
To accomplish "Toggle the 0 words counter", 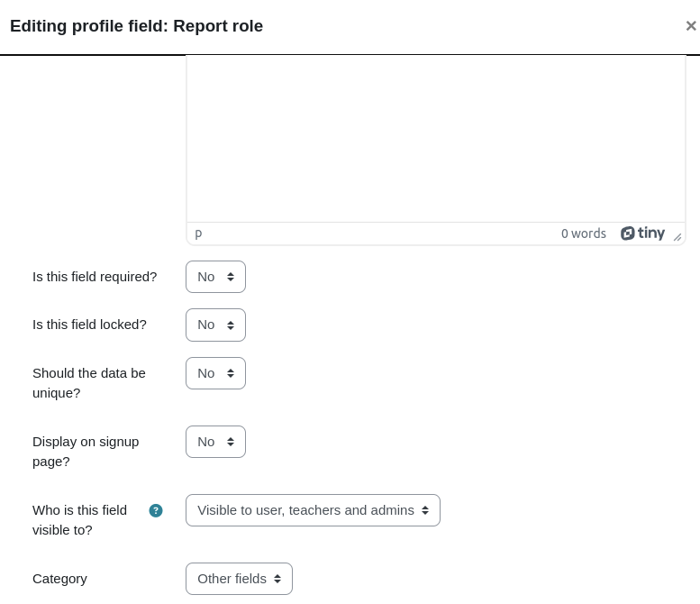I will 584,233.
